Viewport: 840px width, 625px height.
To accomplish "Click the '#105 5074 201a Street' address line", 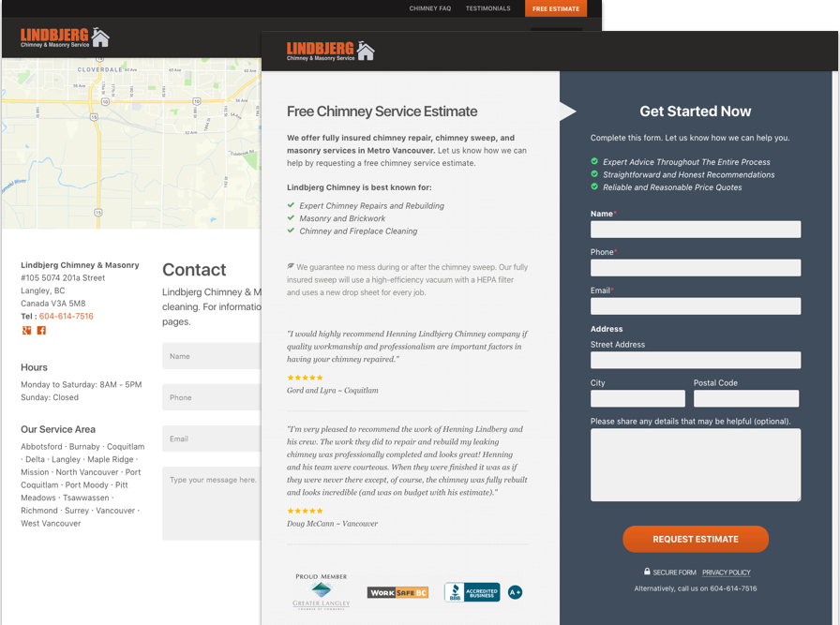I will pos(63,278).
